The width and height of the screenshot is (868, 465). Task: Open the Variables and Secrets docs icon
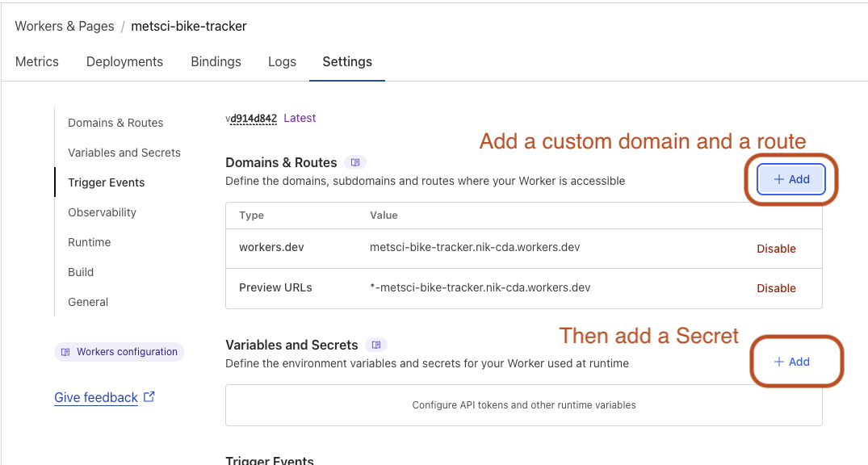(x=375, y=344)
